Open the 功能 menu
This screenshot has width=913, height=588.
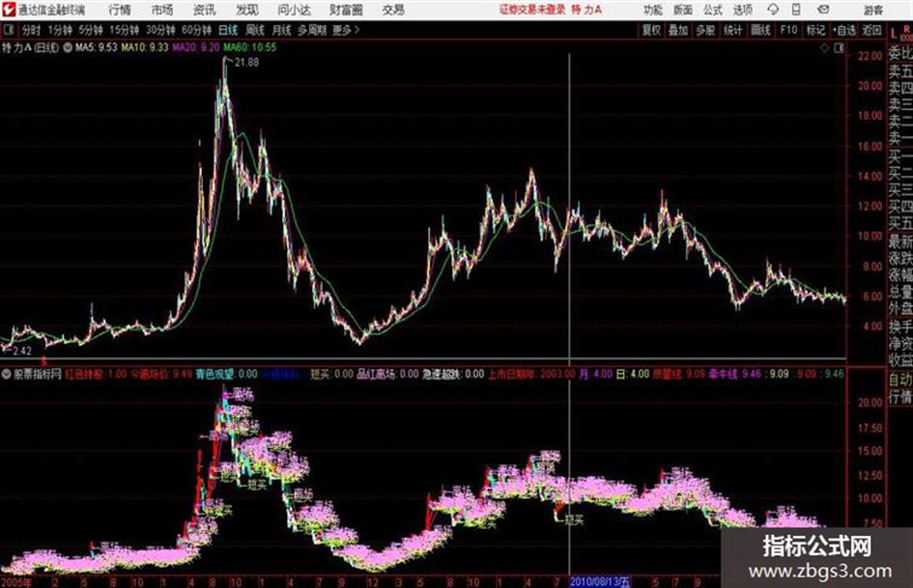coord(653,10)
